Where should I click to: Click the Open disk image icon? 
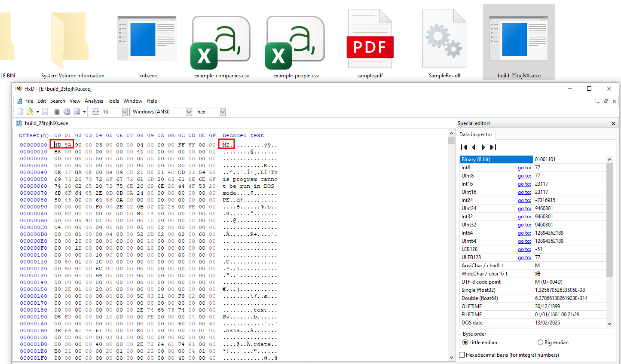pos(77,112)
